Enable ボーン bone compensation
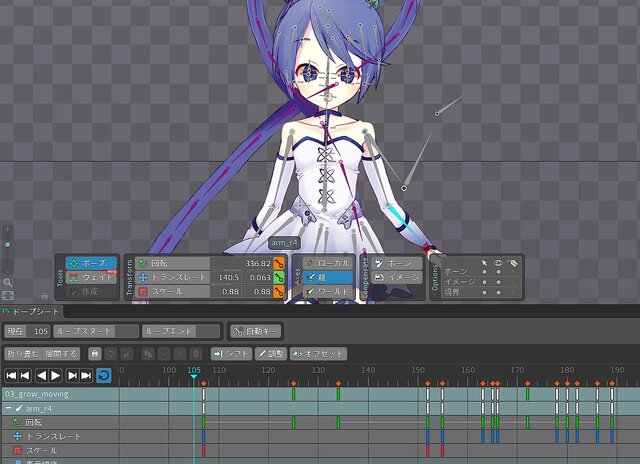The width and height of the screenshot is (640, 464). pyautogui.click(x=396, y=264)
